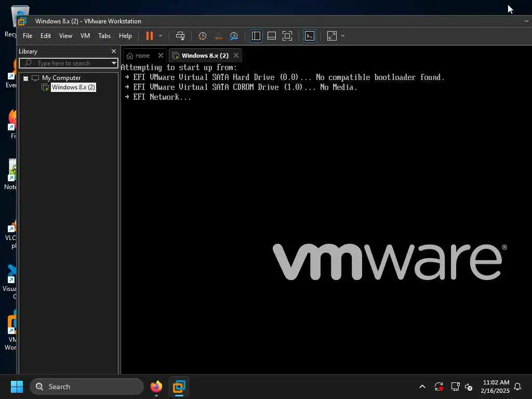
Task: Click VMware Workstation taskbar icon
Action: click(179, 387)
